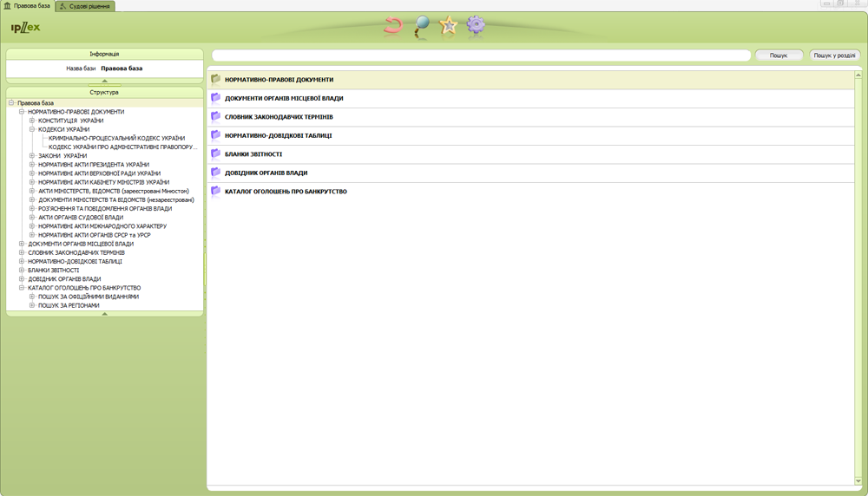868x496 pixels.
Task: Open СЛОВНИК ЗАКОНОДАВЧИХ ТЕРМІНІВ list row
Action: coord(531,117)
